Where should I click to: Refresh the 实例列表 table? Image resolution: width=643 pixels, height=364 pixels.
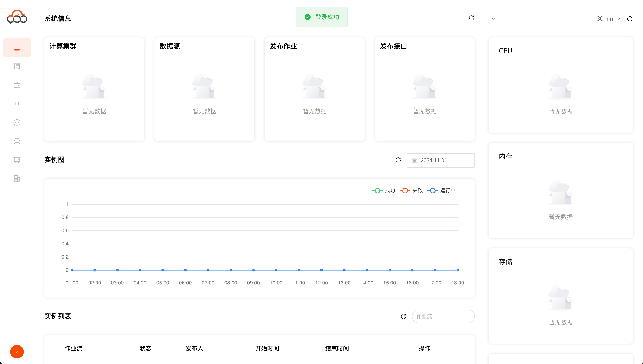[x=403, y=317]
